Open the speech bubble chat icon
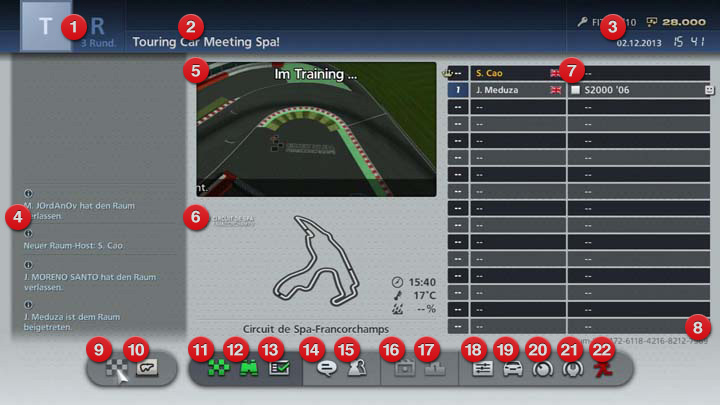This screenshot has height=405, width=720. pyautogui.click(x=326, y=367)
